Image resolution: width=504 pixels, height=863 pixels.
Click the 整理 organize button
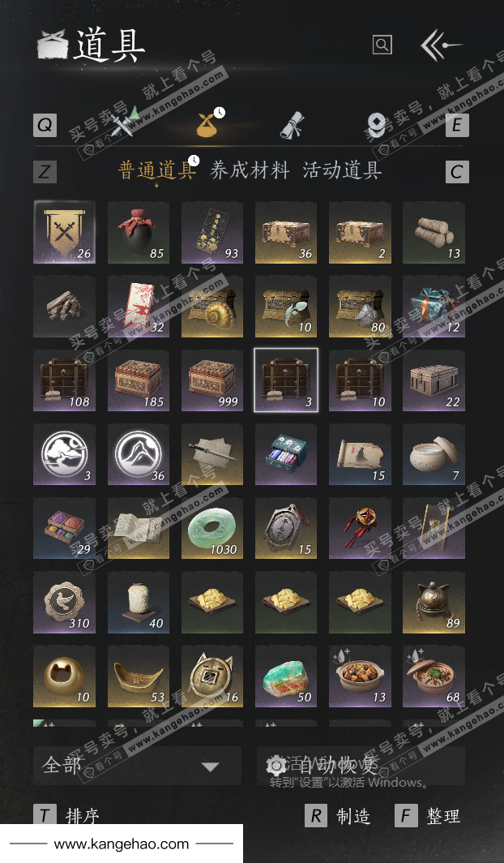pos(428,816)
